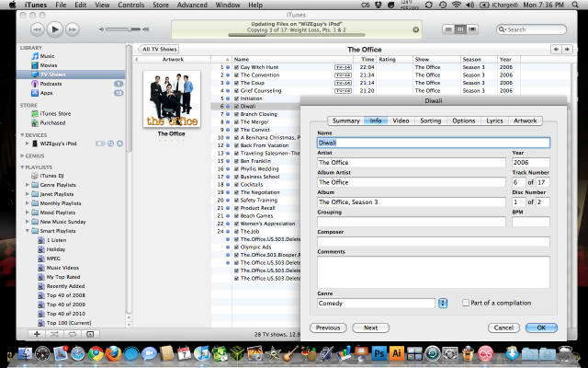Image resolution: width=588 pixels, height=368 pixels.
Task: Uncheck Branch Closing episode checkbox
Action: click(237, 114)
